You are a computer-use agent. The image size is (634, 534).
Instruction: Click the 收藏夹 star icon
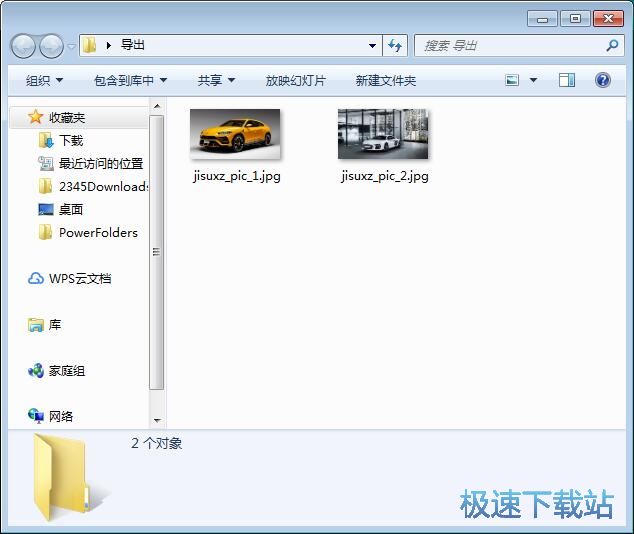[36, 117]
